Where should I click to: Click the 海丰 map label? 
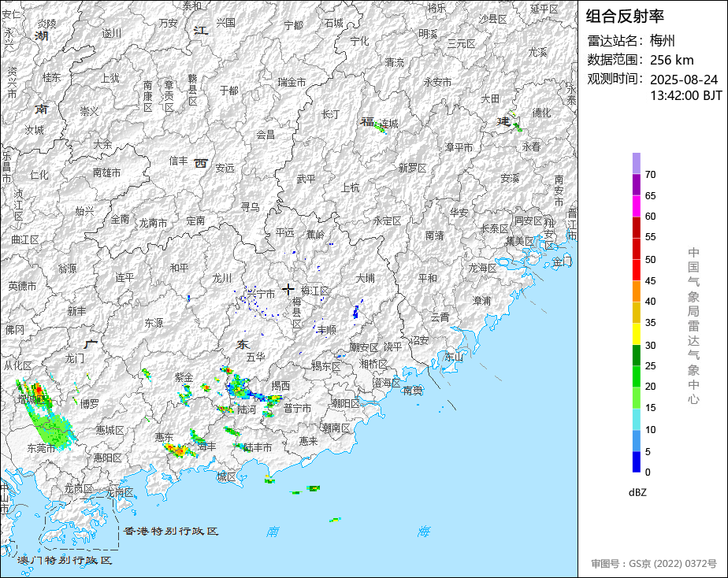coord(207,446)
